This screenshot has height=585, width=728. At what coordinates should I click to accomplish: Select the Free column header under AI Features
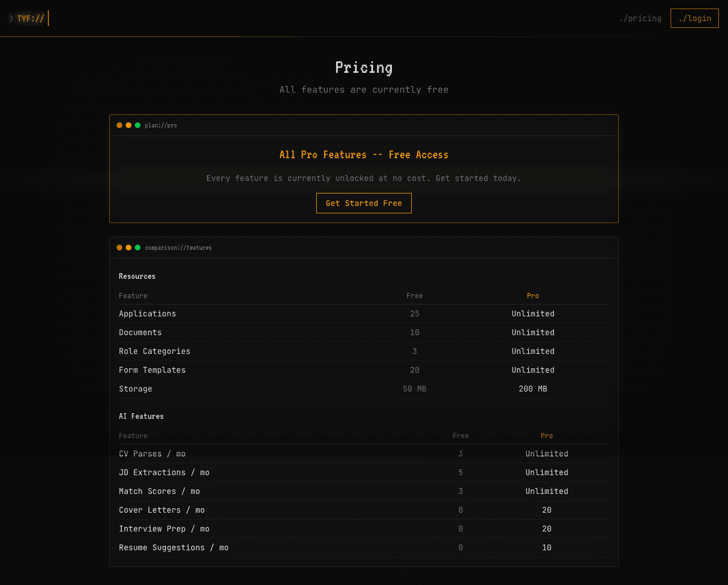[x=461, y=435]
